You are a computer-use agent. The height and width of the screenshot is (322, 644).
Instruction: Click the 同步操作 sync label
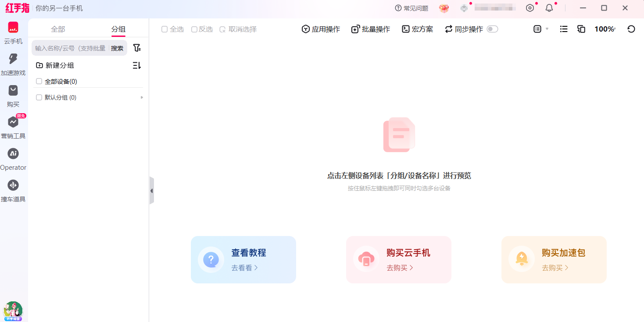pyautogui.click(x=469, y=29)
